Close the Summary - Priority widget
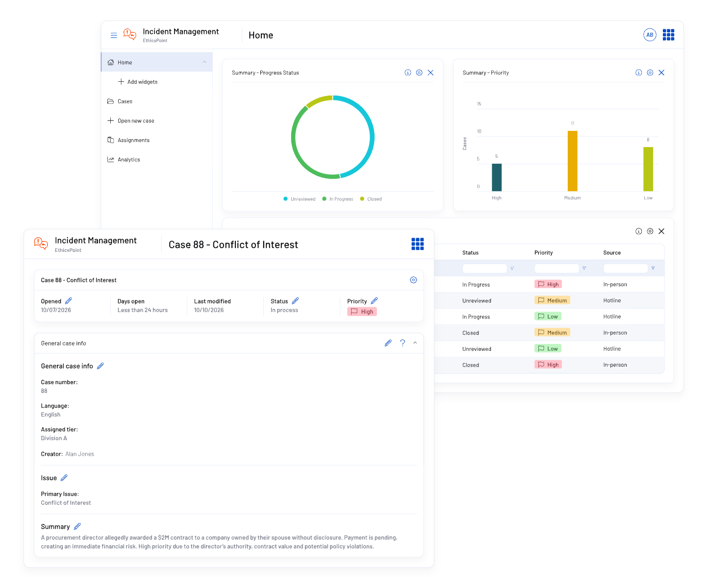This screenshot has width=706, height=588. pyautogui.click(x=661, y=73)
